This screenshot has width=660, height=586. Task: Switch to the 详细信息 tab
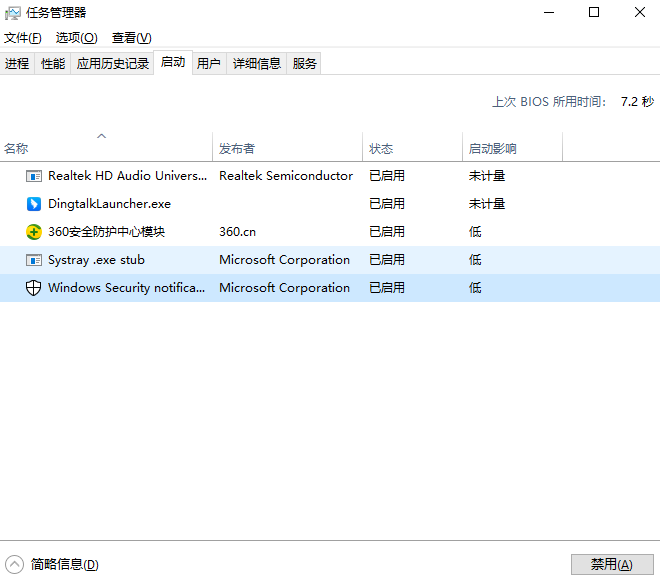click(257, 64)
